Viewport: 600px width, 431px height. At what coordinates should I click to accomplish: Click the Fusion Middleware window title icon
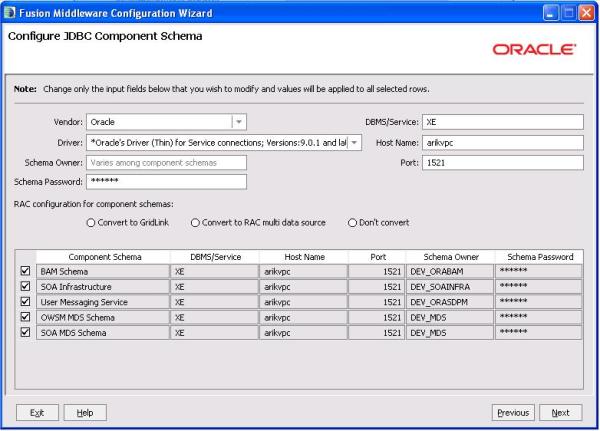pos(12,11)
